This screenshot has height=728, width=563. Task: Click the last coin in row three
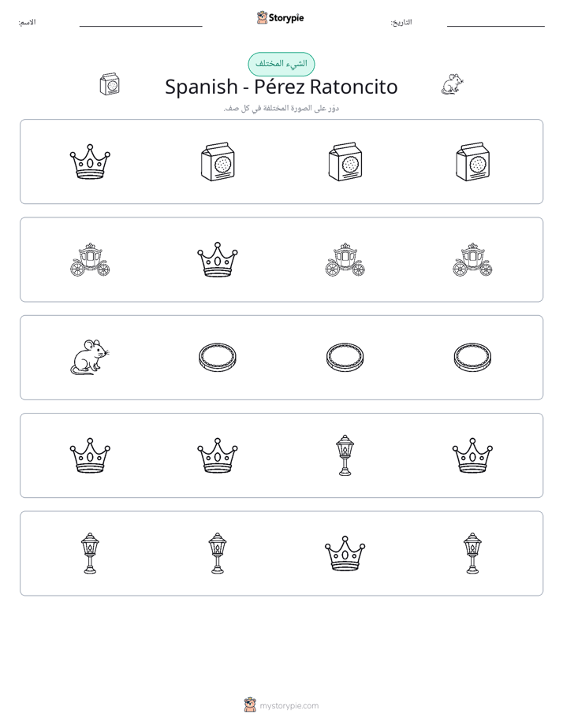click(x=472, y=358)
